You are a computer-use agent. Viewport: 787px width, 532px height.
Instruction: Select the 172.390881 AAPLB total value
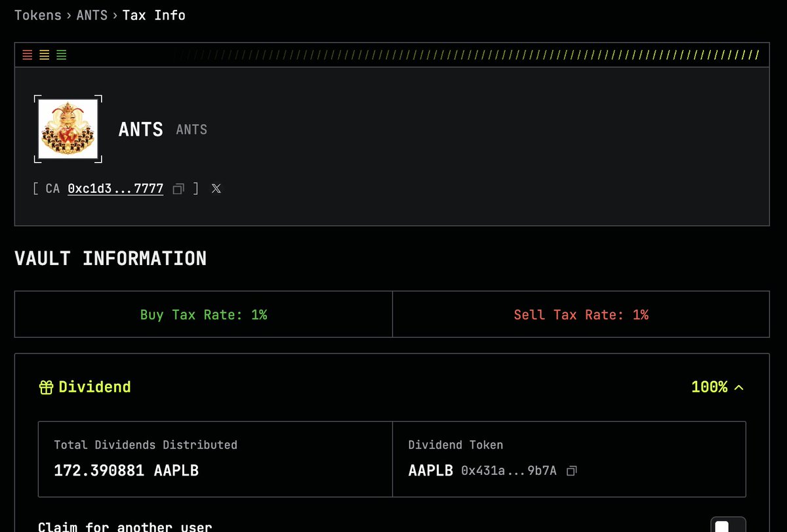[x=126, y=470]
